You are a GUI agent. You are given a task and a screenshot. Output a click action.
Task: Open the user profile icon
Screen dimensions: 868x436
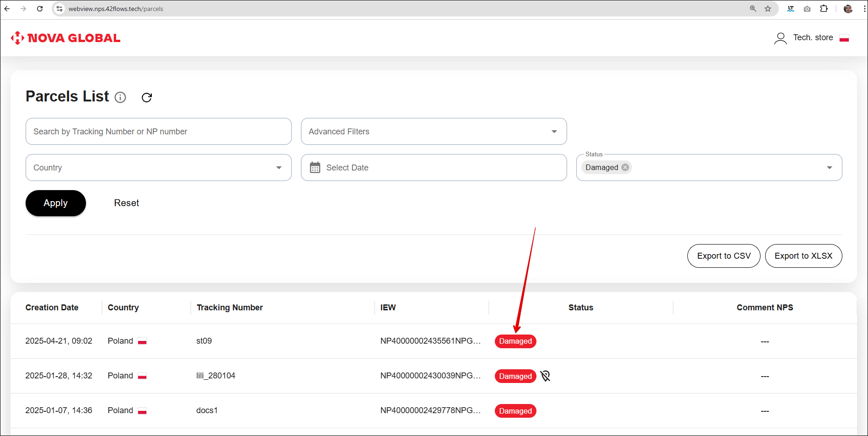pos(780,38)
